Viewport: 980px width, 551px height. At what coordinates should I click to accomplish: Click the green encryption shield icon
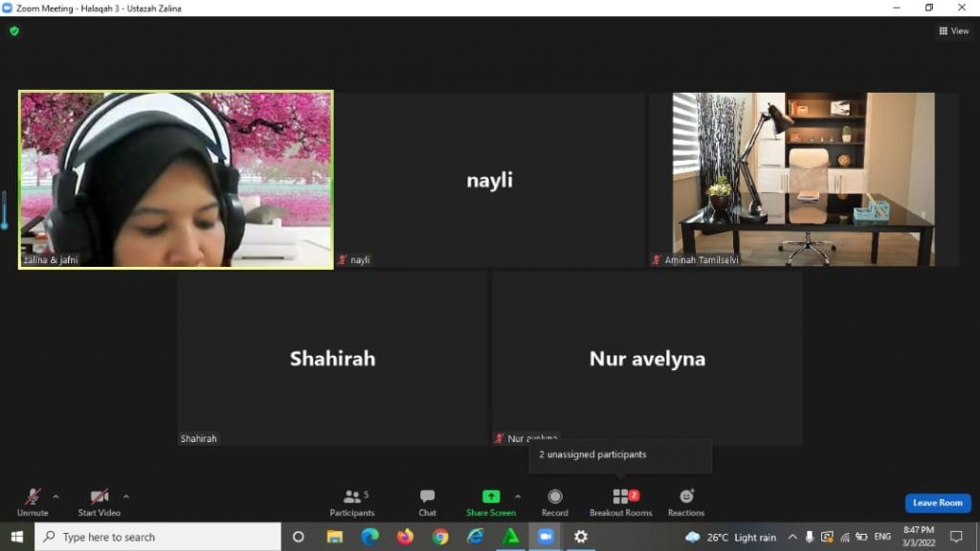point(14,31)
